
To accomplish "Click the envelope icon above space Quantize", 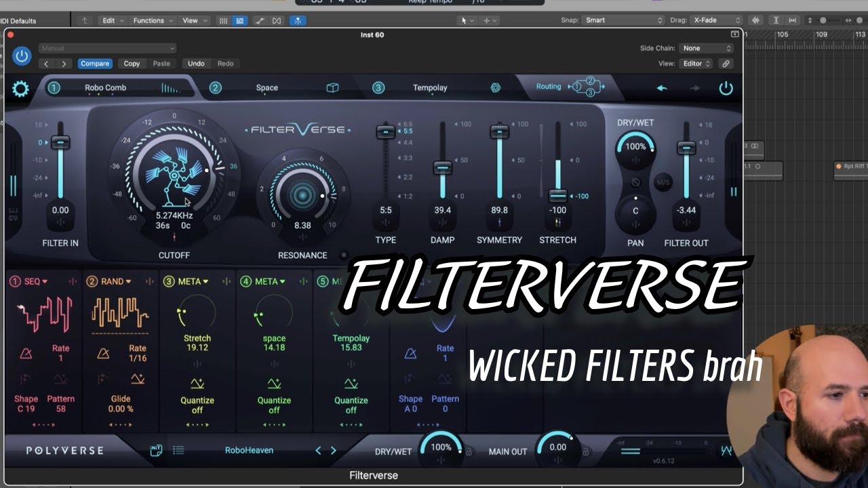I will (274, 384).
